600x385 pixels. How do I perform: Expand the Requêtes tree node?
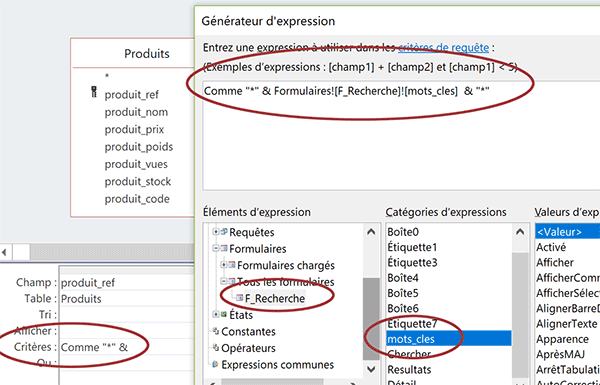coord(216,232)
